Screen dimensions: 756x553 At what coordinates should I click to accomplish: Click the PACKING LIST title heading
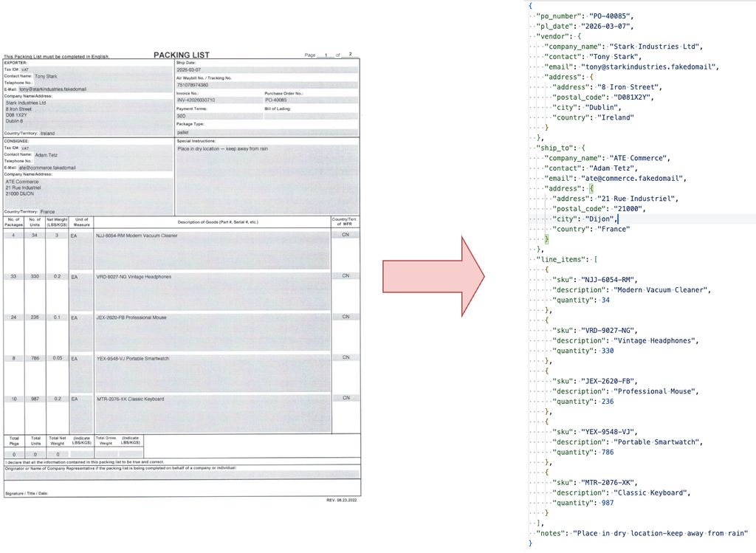coord(182,55)
